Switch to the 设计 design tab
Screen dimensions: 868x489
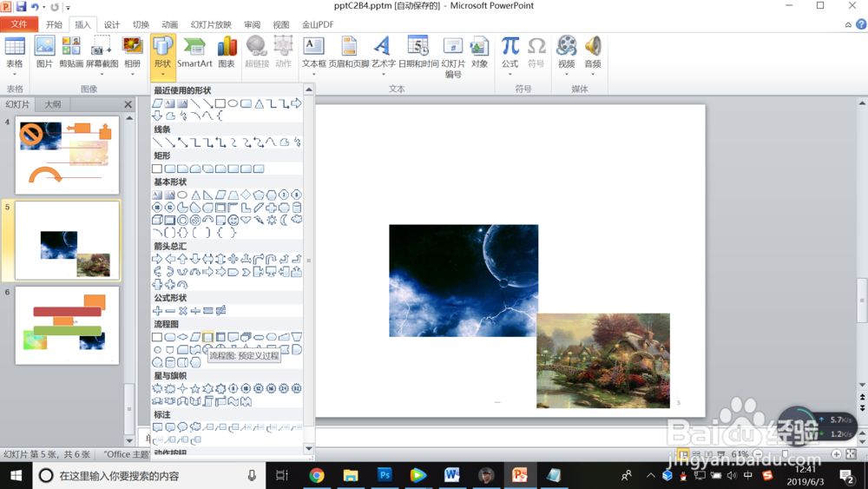[x=112, y=24]
